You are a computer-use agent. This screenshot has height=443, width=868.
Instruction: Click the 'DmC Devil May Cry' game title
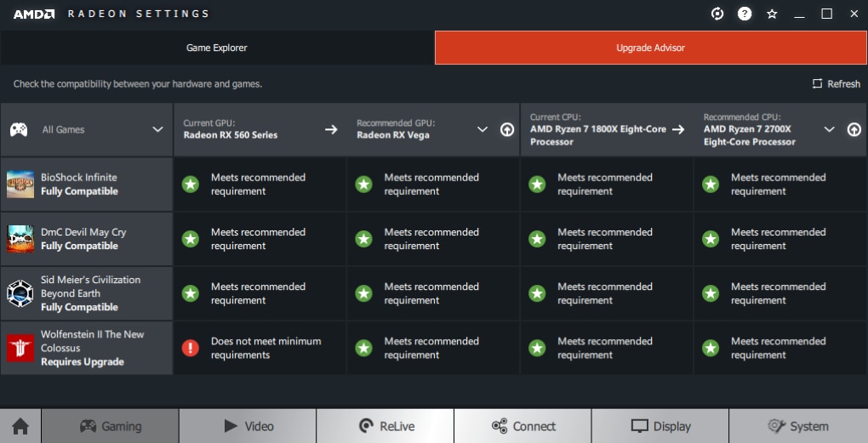83,232
